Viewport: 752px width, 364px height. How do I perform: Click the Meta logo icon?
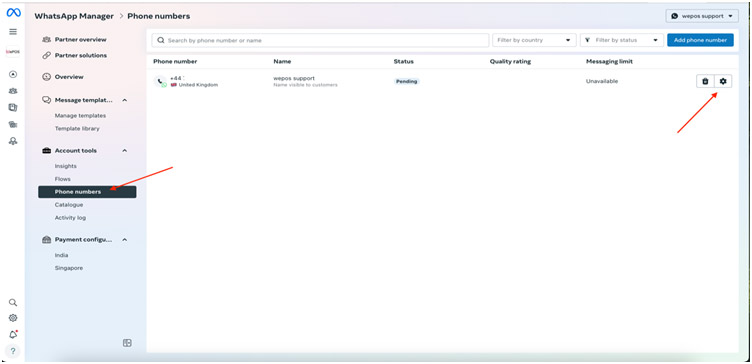[13, 13]
